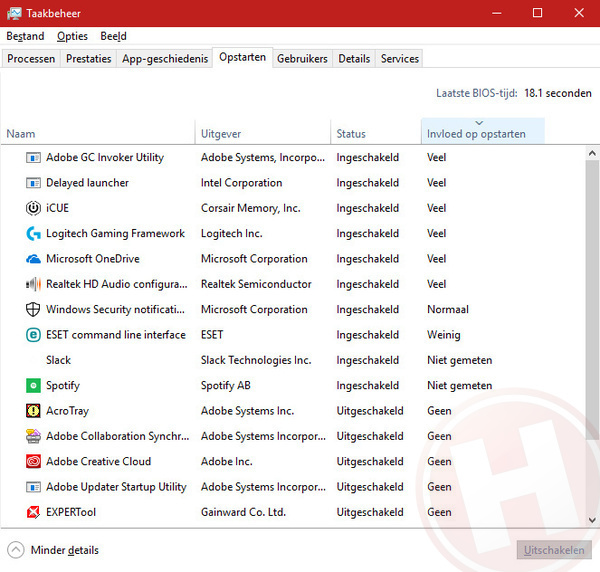Viewport: 600px width, 572px height.
Task: Click Corsair Memory, Inc. publisher cell
Action: 251,208
